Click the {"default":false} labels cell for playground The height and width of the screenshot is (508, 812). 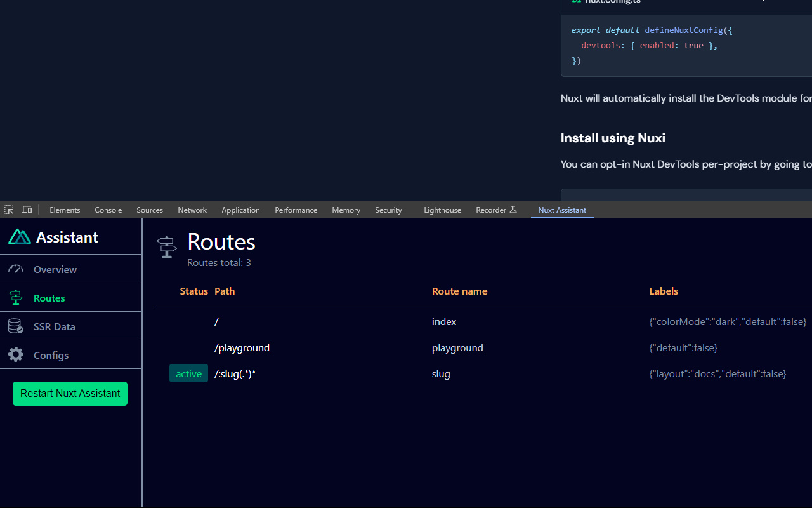click(x=683, y=348)
